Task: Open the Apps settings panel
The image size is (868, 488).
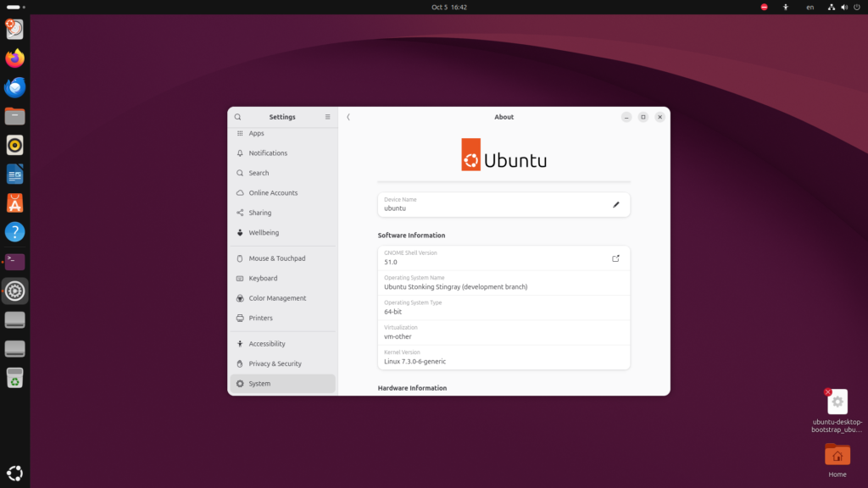Action: pos(282,133)
